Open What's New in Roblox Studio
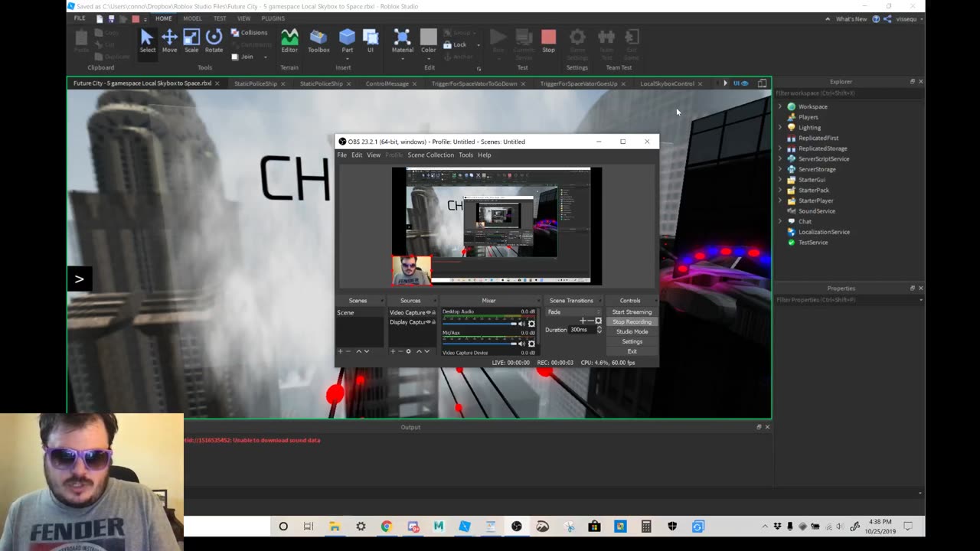This screenshot has width=980, height=551. (851, 18)
